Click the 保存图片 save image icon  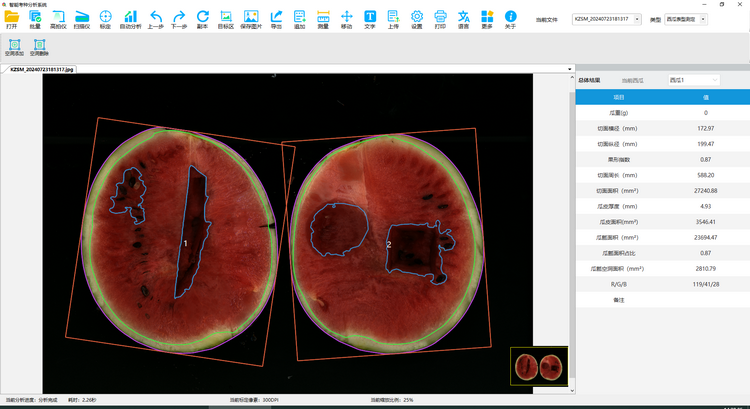click(x=250, y=19)
